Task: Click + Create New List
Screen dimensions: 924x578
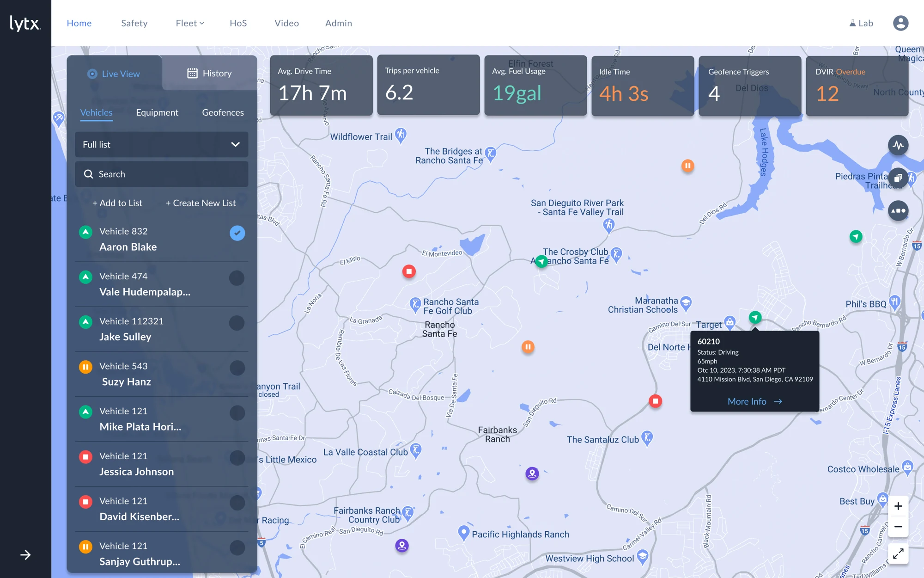Action: 201,203
